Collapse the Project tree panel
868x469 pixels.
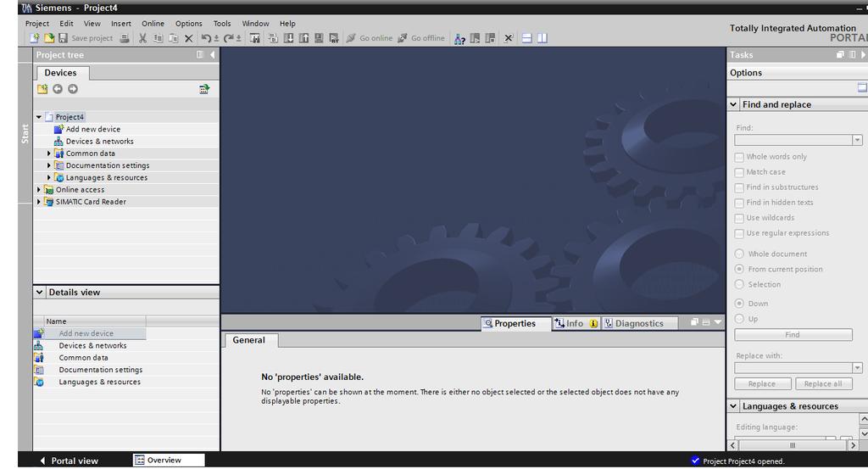click(x=213, y=55)
